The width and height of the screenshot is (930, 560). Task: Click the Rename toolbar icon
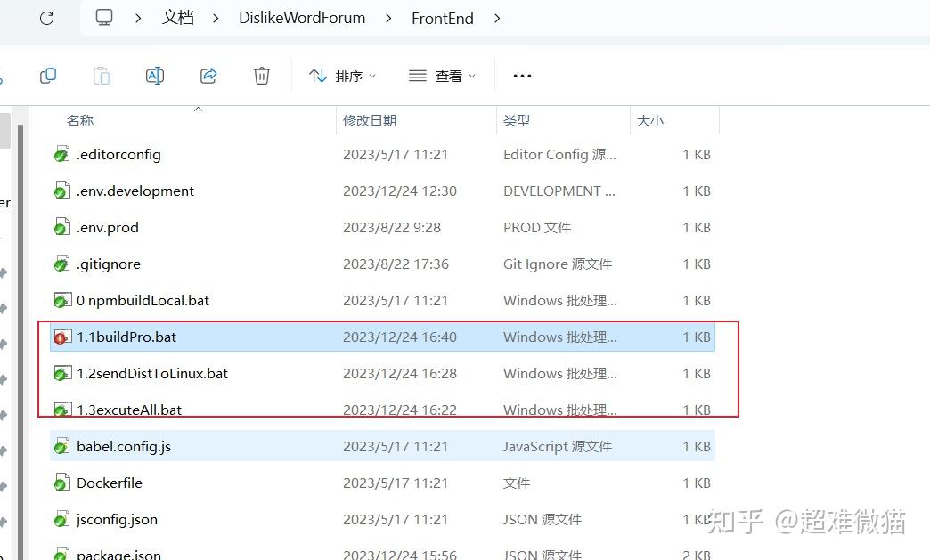tap(155, 76)
